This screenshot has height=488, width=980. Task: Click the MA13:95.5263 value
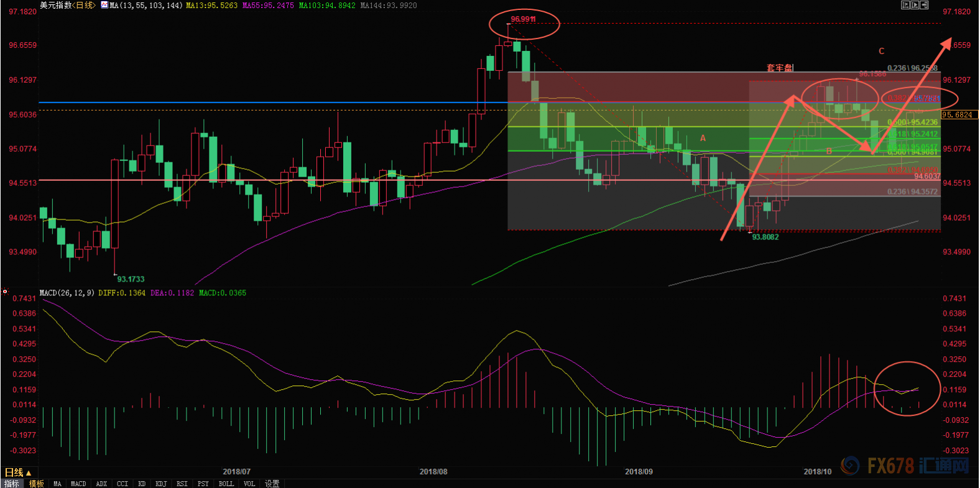click(x=212, y=5)
